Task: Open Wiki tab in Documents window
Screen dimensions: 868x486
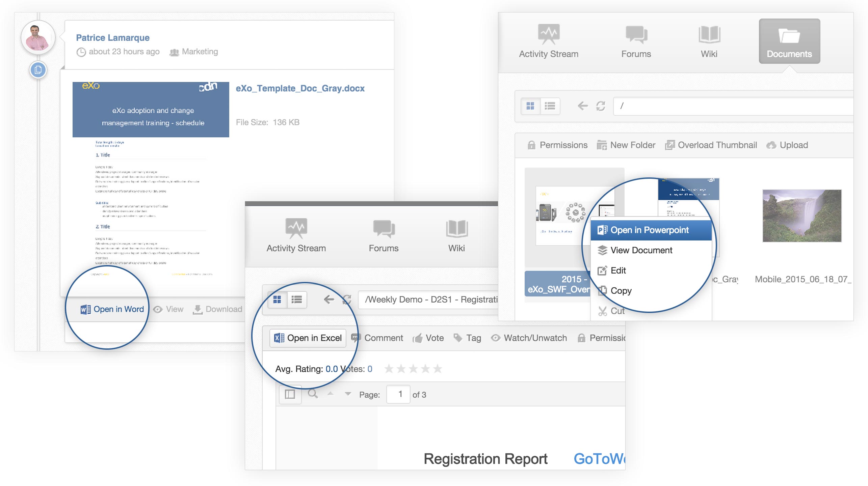Action: point(709,41)
